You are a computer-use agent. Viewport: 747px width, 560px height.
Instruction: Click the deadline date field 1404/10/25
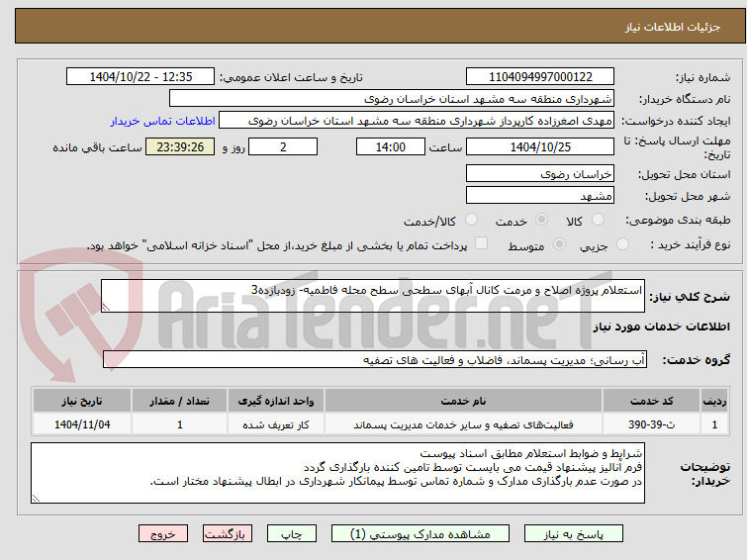tap(540, 146)
